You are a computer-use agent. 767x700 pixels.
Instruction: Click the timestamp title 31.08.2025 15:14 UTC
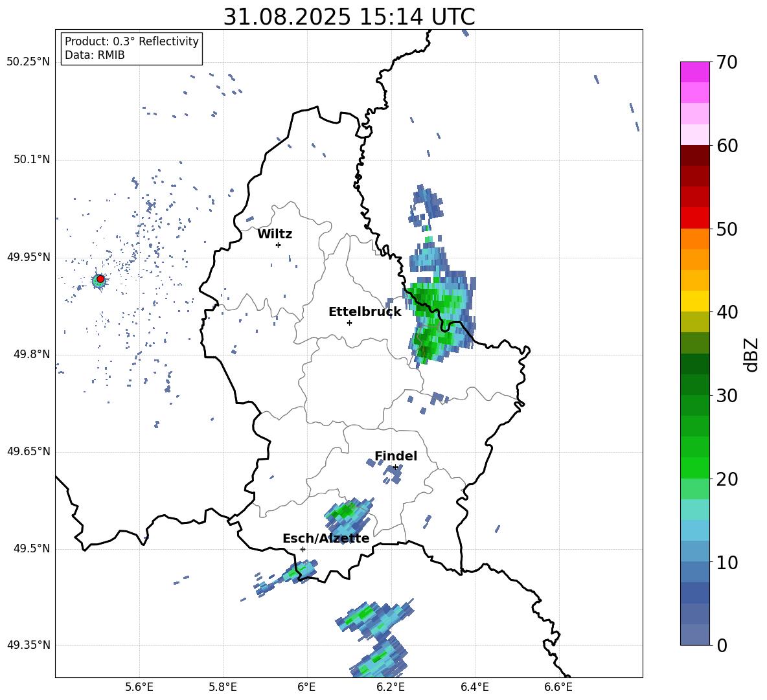point(349,17)
